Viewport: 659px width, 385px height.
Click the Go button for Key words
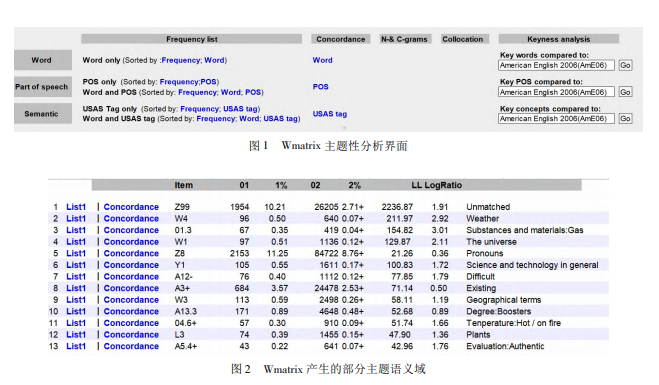pyautogui.click(x=625, y=66)
